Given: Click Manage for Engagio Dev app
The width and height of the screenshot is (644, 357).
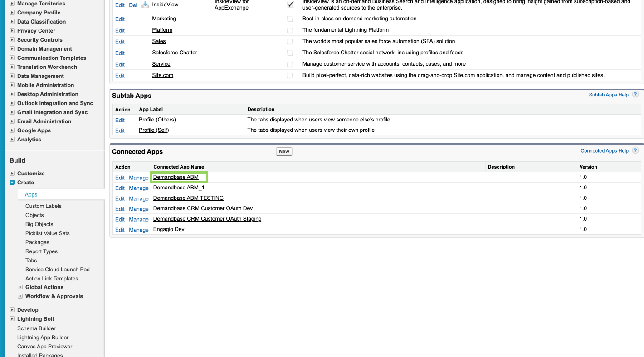Looking at the screenshot, I should (138, 230).
